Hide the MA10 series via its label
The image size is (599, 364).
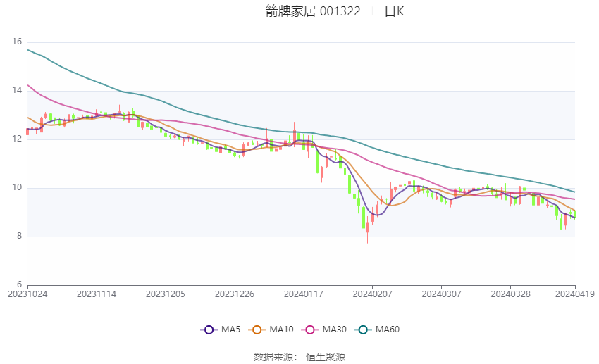(282, 330)
